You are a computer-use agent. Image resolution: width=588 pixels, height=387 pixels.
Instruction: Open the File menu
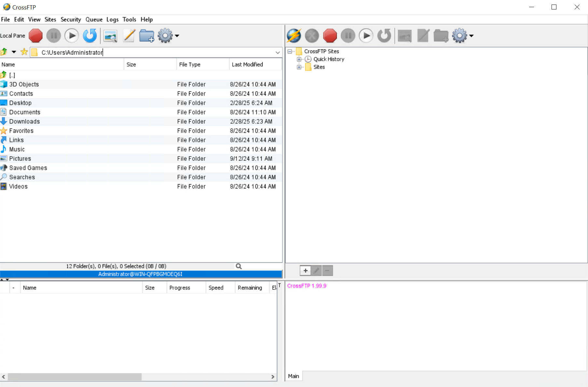(6, 20)
